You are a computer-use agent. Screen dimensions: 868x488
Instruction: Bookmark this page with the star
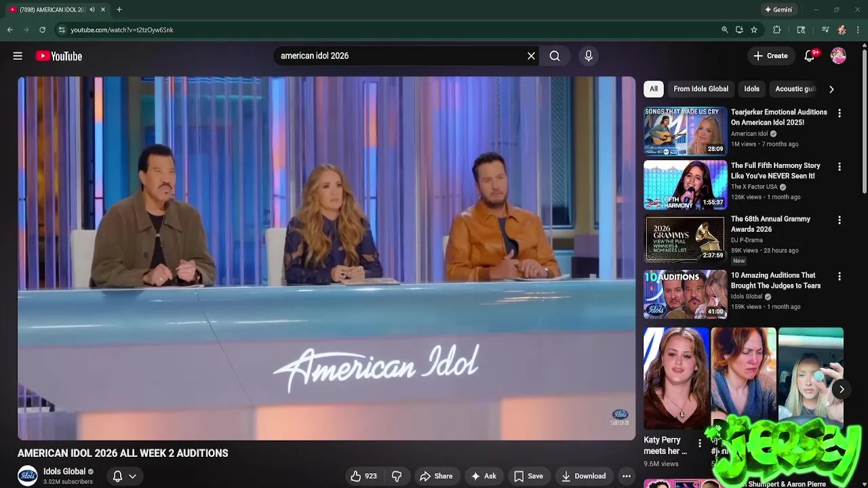754,30
